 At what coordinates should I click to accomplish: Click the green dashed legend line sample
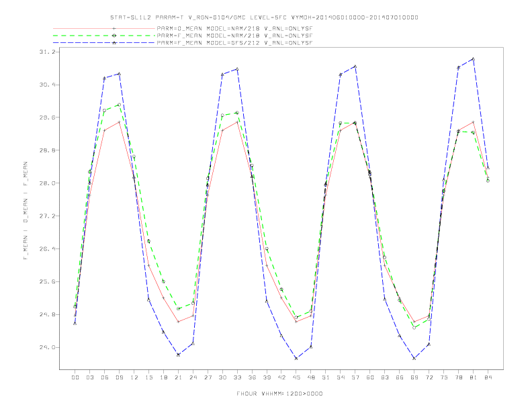pyautogui.click(x=104, y=36)
